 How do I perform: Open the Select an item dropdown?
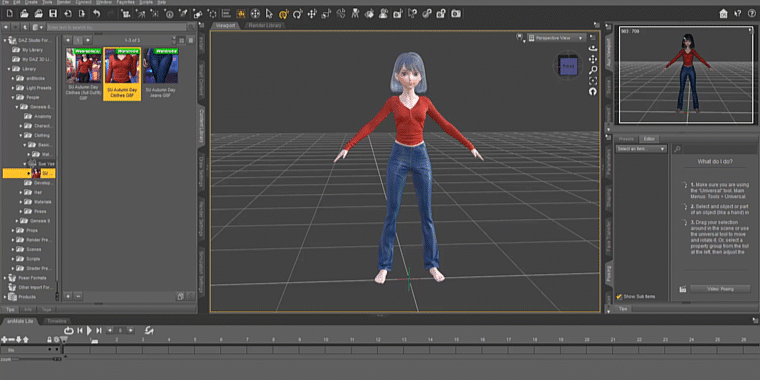[641, 149]
